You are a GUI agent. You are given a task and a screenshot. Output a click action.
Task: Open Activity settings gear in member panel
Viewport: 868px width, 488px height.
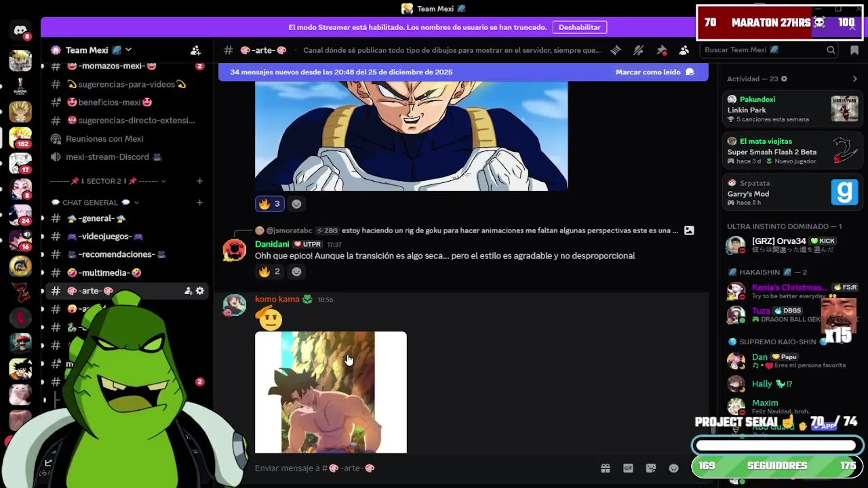[784, 79]
